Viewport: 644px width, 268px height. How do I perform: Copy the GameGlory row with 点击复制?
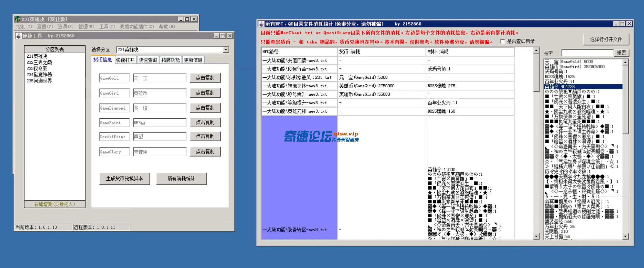(x=205, y=151)
